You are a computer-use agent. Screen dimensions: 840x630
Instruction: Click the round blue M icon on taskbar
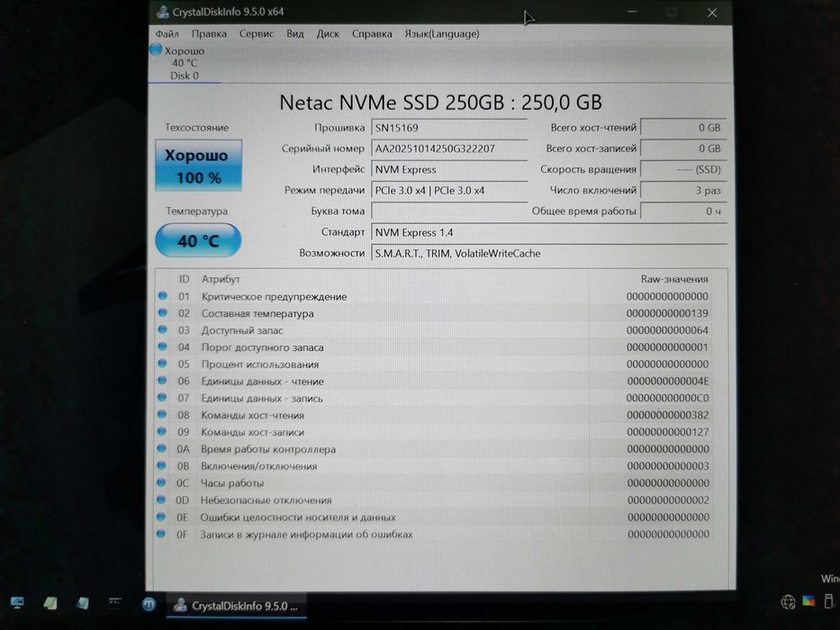click(x=149, y=604)
